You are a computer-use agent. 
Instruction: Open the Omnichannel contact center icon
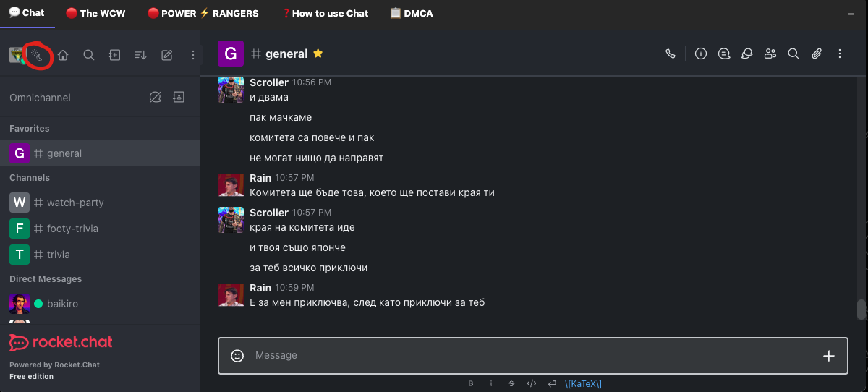179,98
